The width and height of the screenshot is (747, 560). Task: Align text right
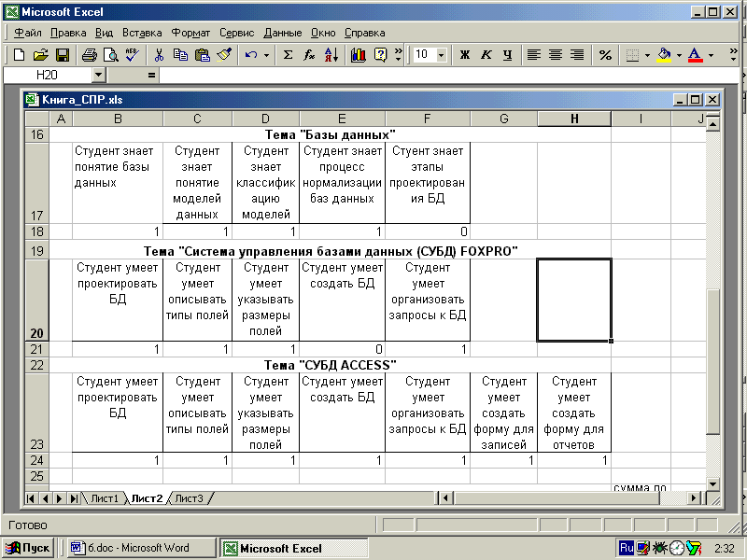click(x=577, y=55)
